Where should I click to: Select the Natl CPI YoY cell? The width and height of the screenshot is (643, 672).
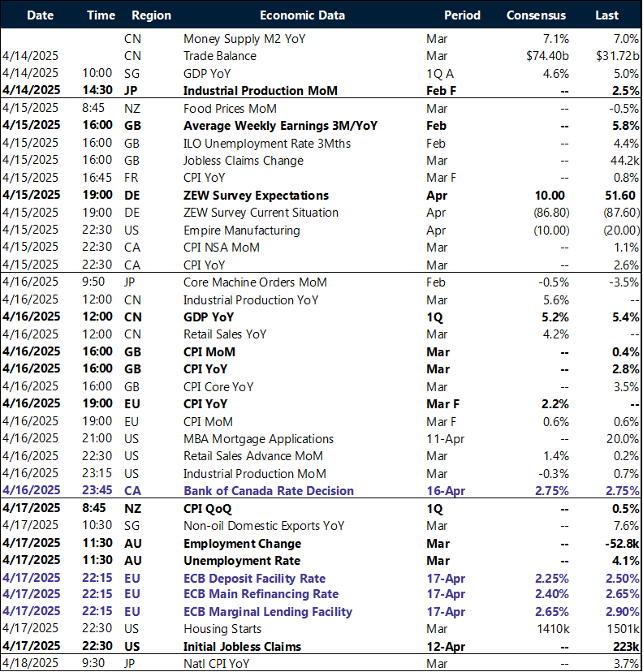(x=216, y=664)
